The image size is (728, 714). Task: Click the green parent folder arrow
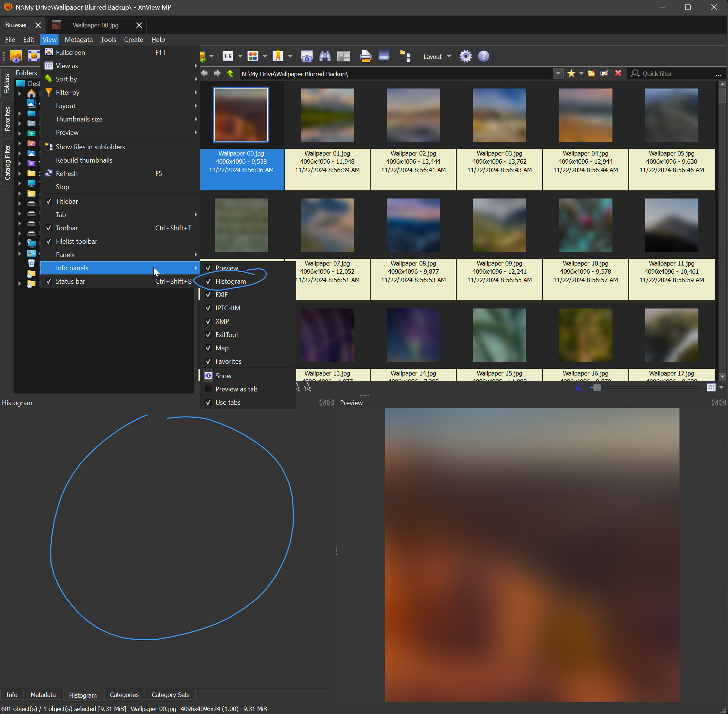click(230, 73)
